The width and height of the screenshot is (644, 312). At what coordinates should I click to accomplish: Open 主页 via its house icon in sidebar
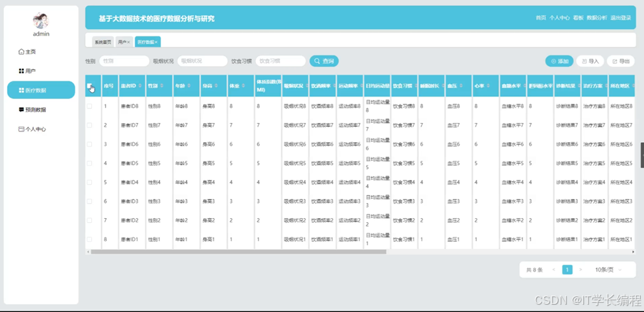21,52
